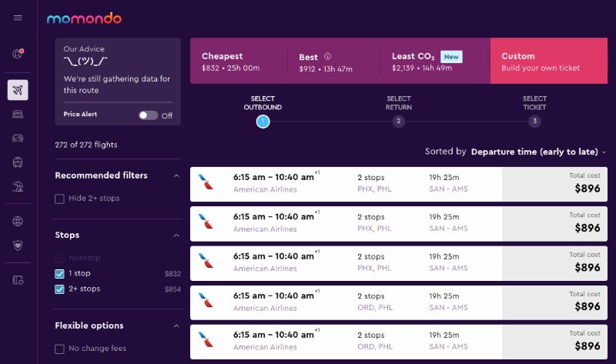The width and height of the screenshot is (616, 364).
Task: Click the info icon next to Best
Action: pyautogui.click(x=327, y=56)
